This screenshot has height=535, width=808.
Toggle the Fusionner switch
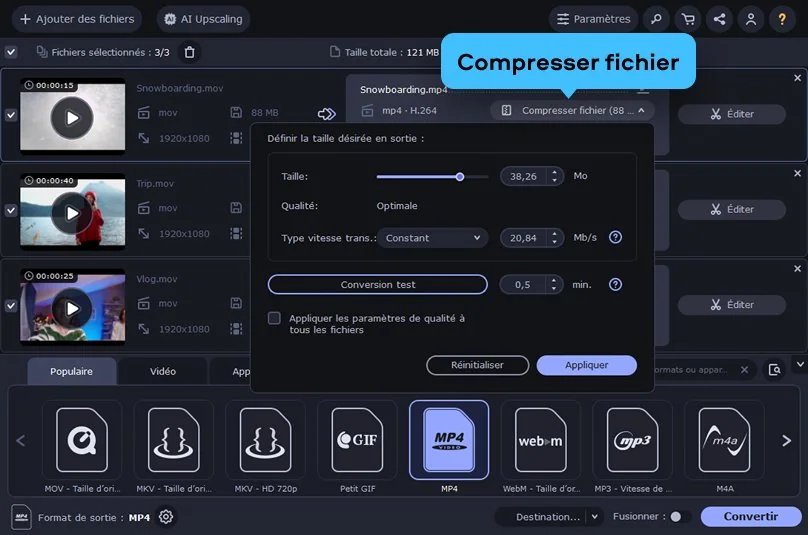pos(679,517)
